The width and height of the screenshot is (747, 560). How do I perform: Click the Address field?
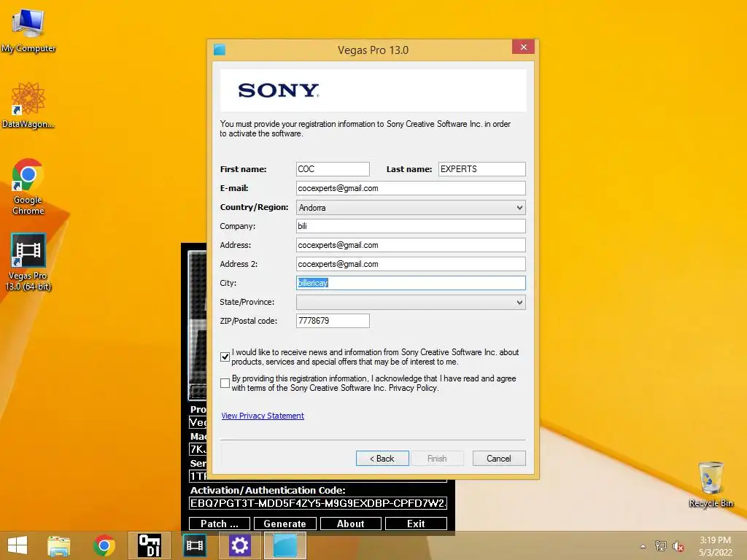[411, 245]
